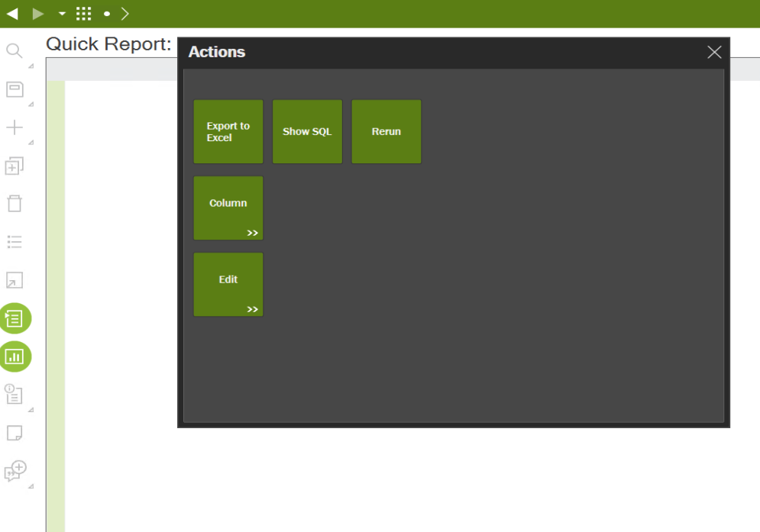Click the Populate icon below search
The width and height of the screenshot is (760, 532).
15,89
